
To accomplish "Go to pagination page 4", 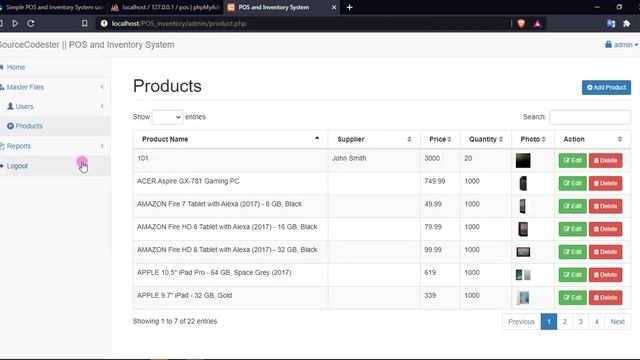I will (x=596, y=322).
